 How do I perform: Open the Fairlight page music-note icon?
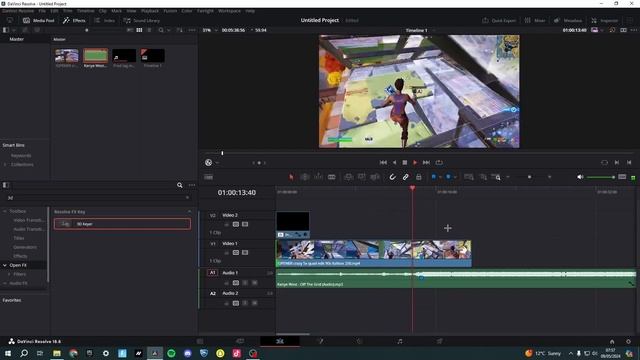(400, 341)
